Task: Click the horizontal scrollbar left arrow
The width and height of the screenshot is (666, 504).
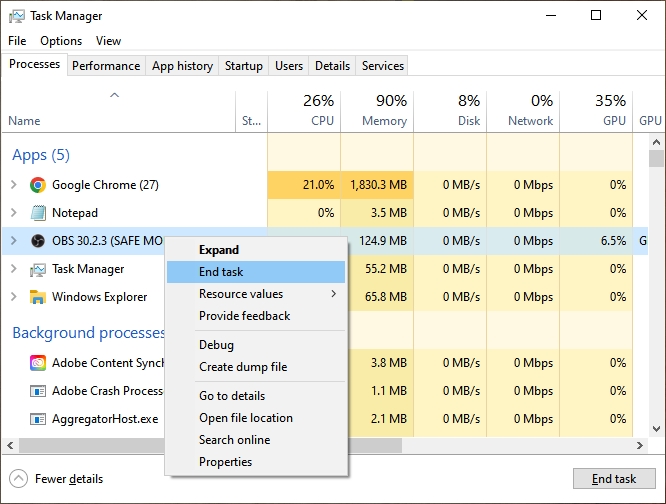Action: click(x=10, y=445)
